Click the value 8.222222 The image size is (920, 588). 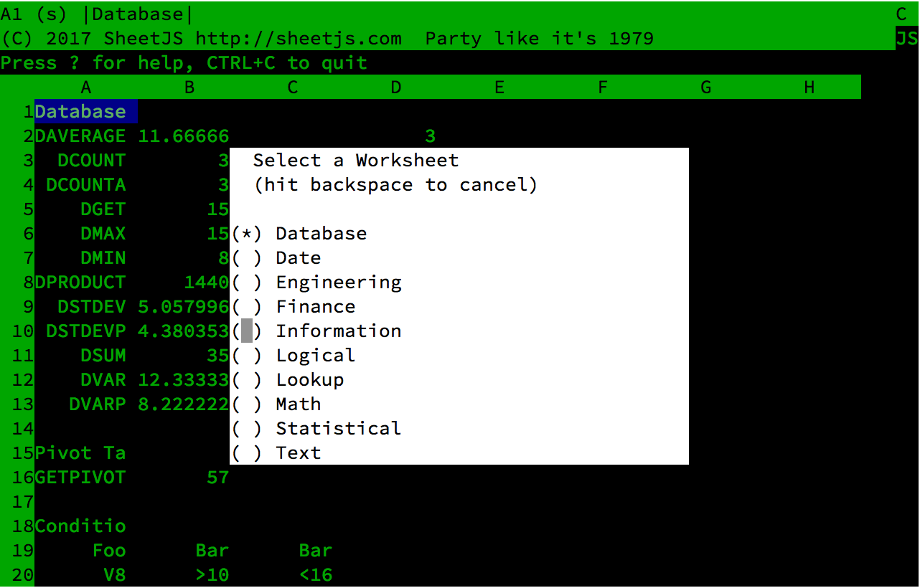pos(184,404)
